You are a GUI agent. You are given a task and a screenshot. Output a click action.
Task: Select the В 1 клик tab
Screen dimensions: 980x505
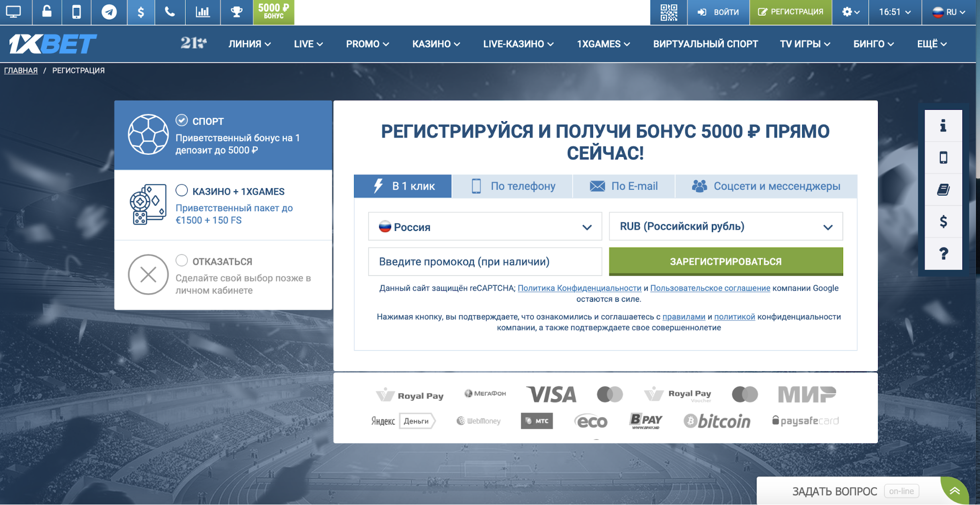click(402, 186)
